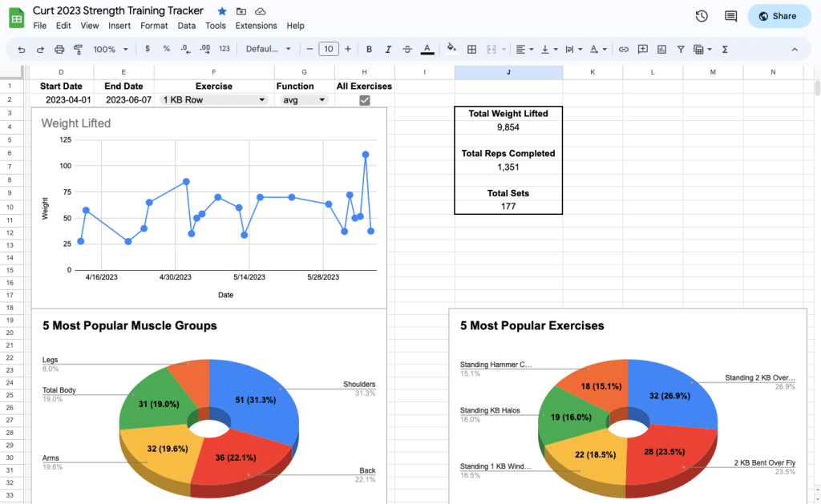The height and width of the screenshot is (504, 821).
Task: Open version history clock icon
Action: [x=702, y=16]
